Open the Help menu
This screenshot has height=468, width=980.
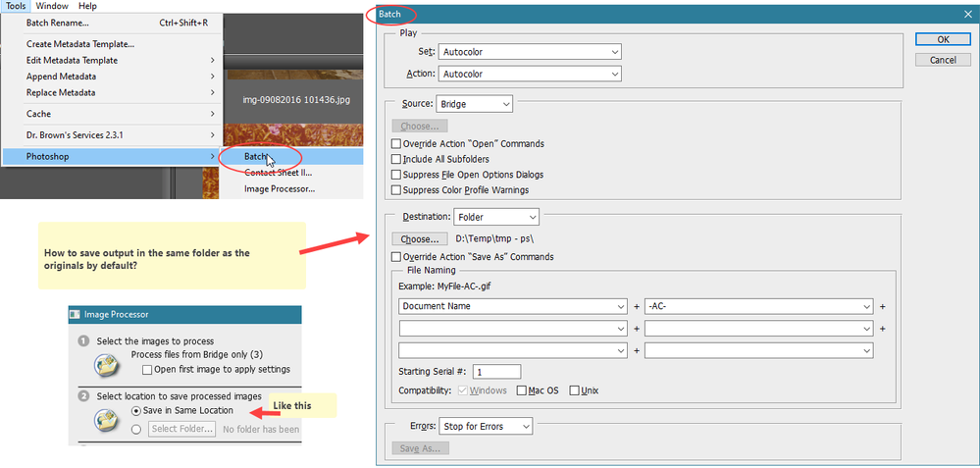pos(87,6)
